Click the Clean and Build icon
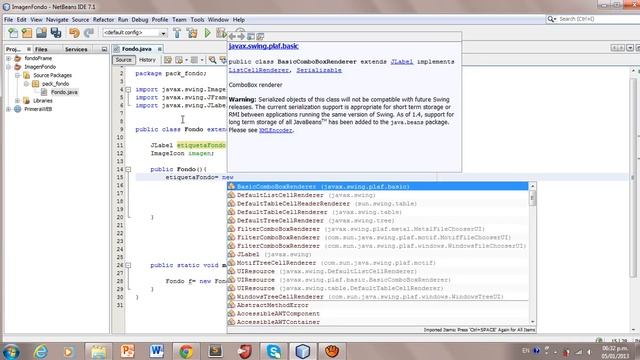This screenshot has height=360, width=640. [x=192, y=33]
